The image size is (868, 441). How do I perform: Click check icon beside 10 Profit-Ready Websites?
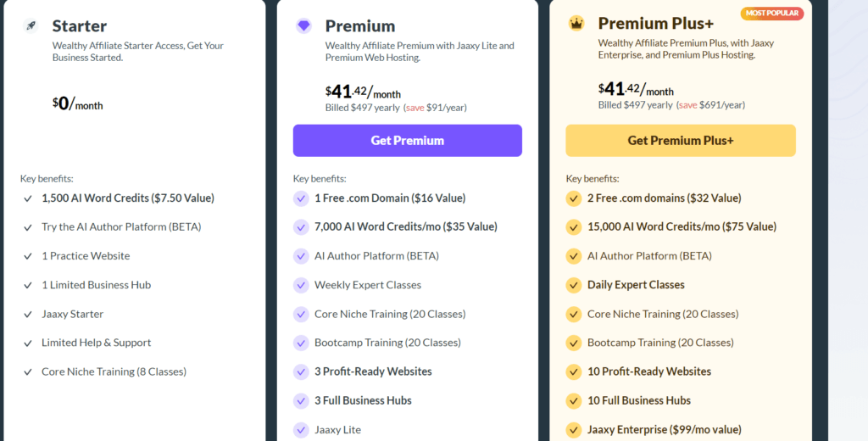coord(574,371)
